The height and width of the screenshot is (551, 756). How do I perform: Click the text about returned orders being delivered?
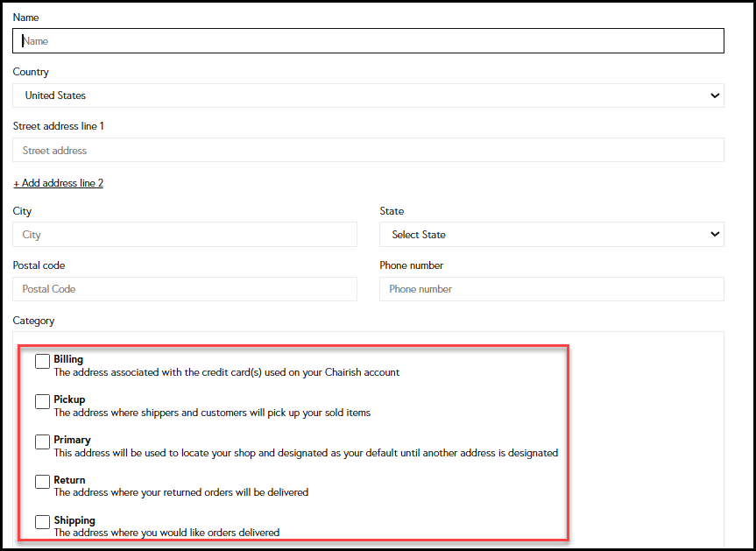[x=181, y=492]
